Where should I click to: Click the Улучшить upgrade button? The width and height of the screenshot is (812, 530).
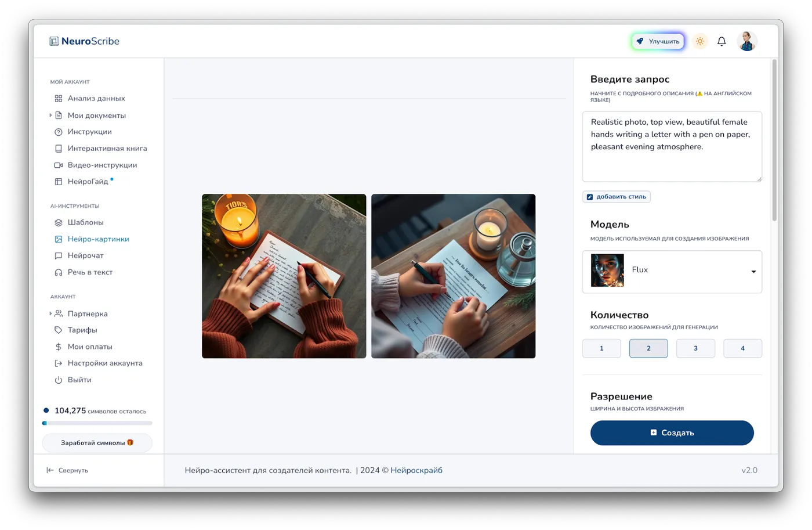[658, 41]
